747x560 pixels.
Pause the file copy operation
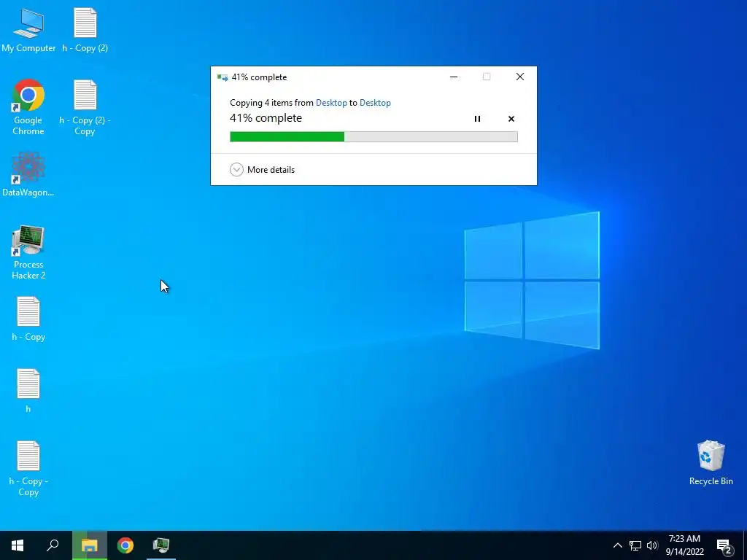(x=477, y=119)
